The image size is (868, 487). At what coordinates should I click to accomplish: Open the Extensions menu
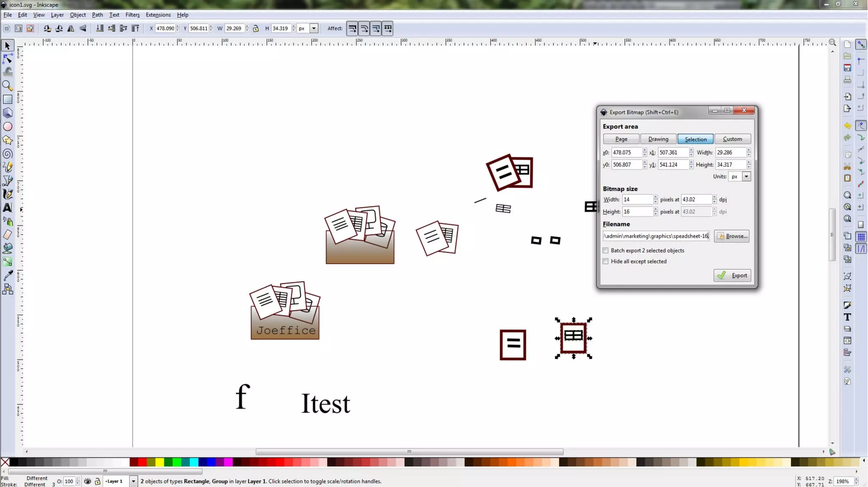pyautogui.click(x=158, y=15)
